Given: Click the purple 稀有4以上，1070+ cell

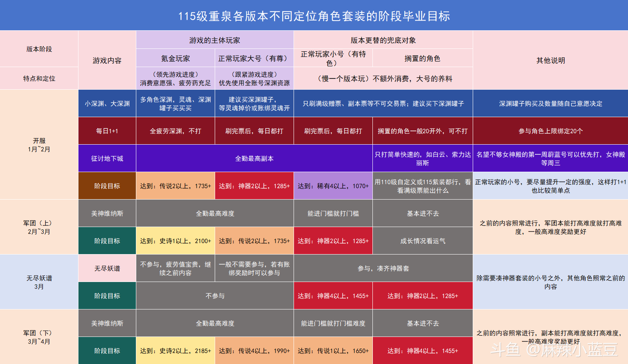Looking at the screenshot, I should tap(333, 186).
